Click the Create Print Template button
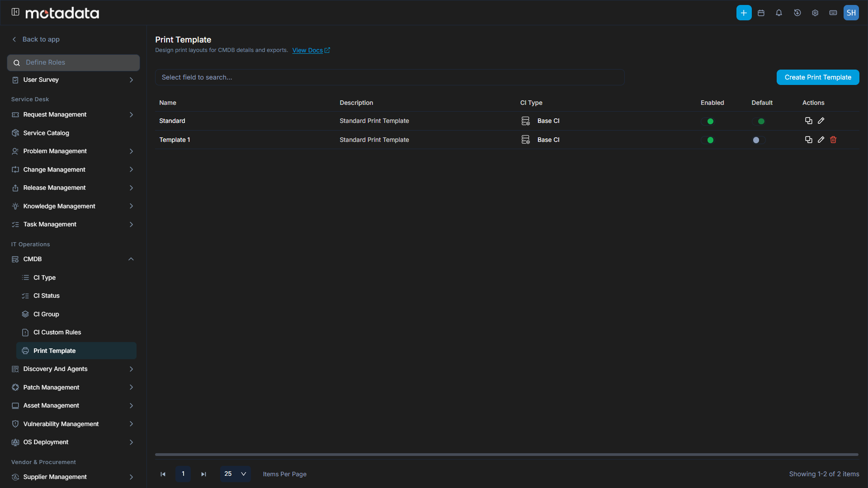868x488 pixels. click(818, 77)
